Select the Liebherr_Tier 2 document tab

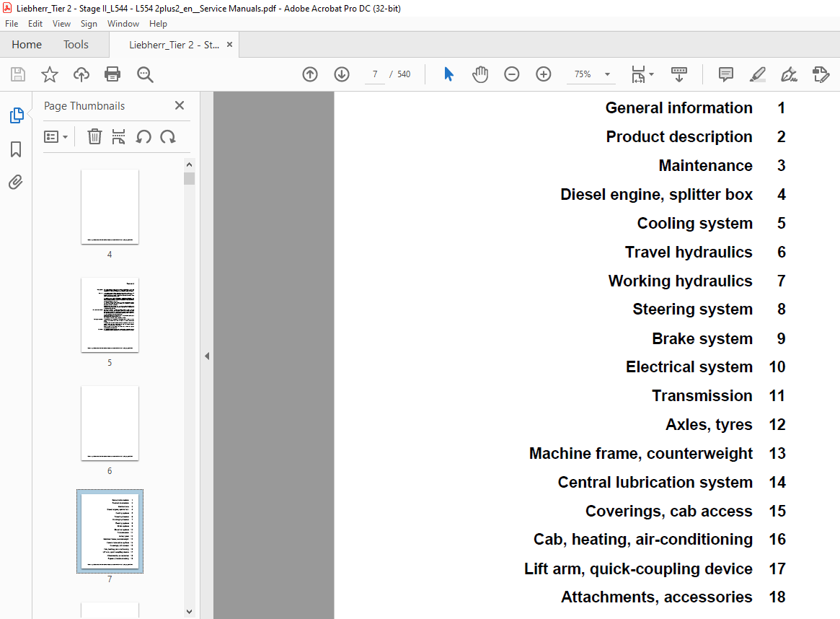174,45
